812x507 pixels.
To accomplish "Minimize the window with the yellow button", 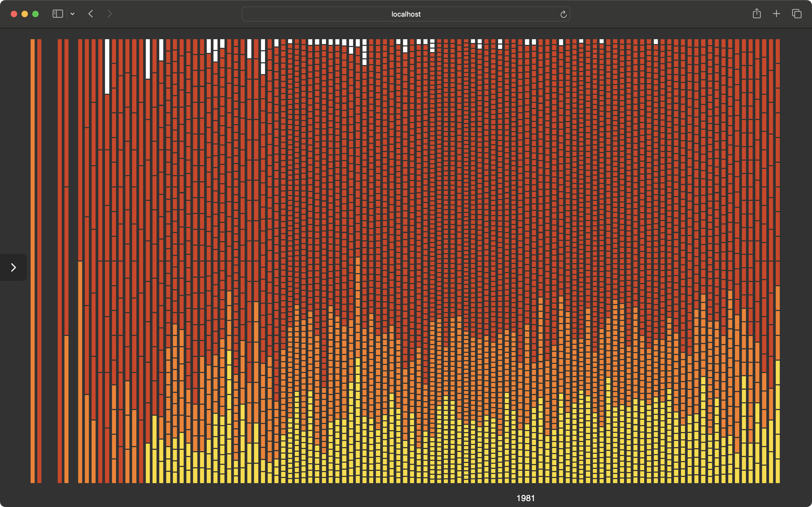I will coord(24,14).
